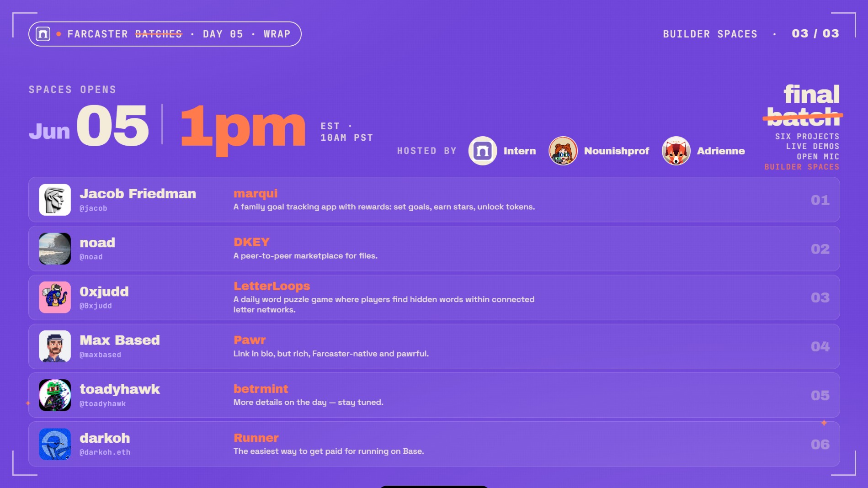Screen dimensions: 868x488
Task: Click the @toadyhawk handle
Action: pyautogui.click(x=102, y=403)
